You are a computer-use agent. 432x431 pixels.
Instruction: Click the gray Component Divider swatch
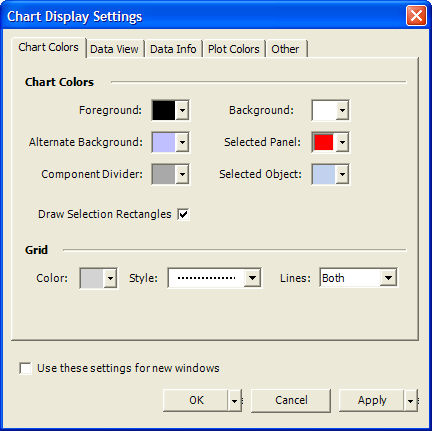[164, 174]
